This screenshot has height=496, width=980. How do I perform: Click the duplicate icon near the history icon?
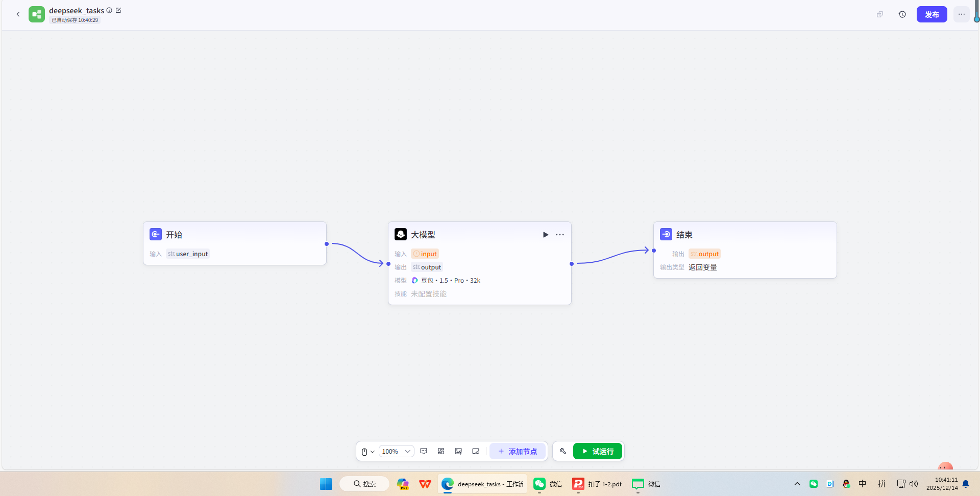click(880, 14)
